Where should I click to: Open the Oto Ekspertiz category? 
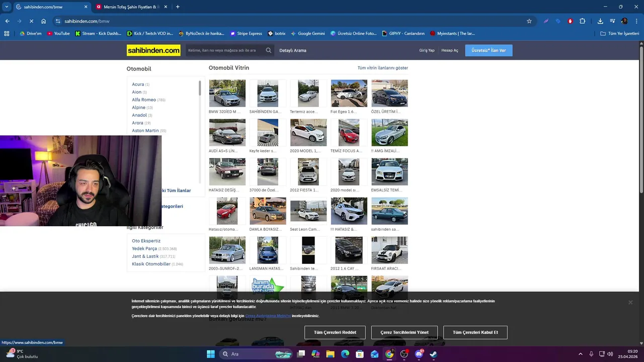146,241
